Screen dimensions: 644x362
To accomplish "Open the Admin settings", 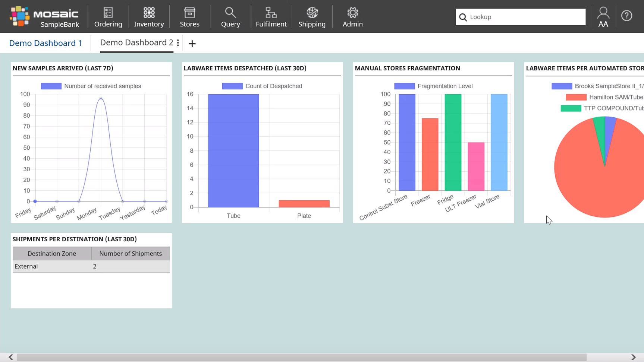I will tap(352, 16).
